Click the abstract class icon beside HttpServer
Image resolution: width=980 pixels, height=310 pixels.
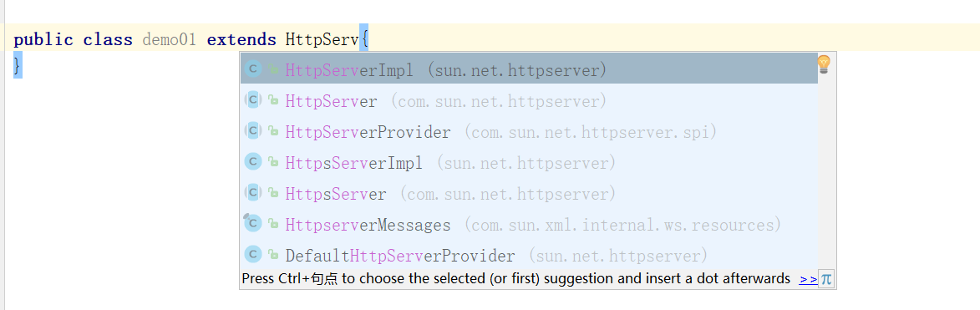click(x=252, y=100)
